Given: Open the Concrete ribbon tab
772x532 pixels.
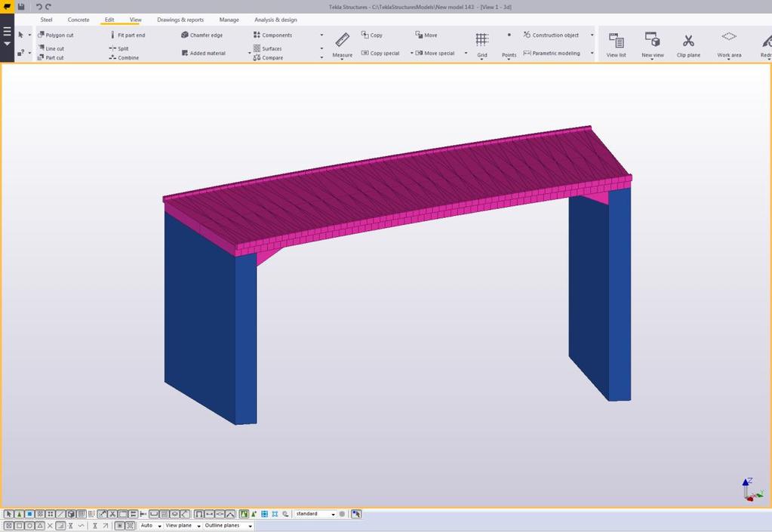Looking at the screenshot, I should point(78,20).
